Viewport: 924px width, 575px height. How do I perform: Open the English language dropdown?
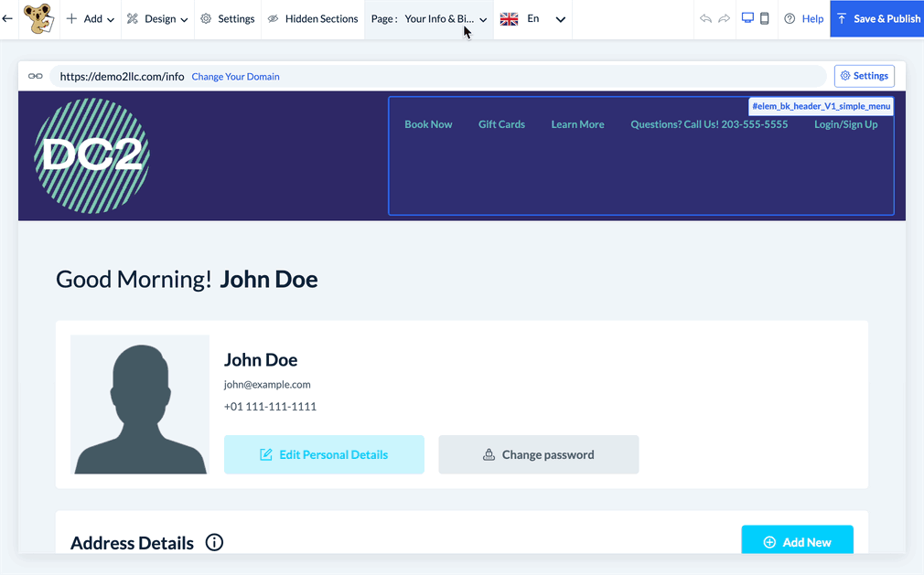(532, 19)
